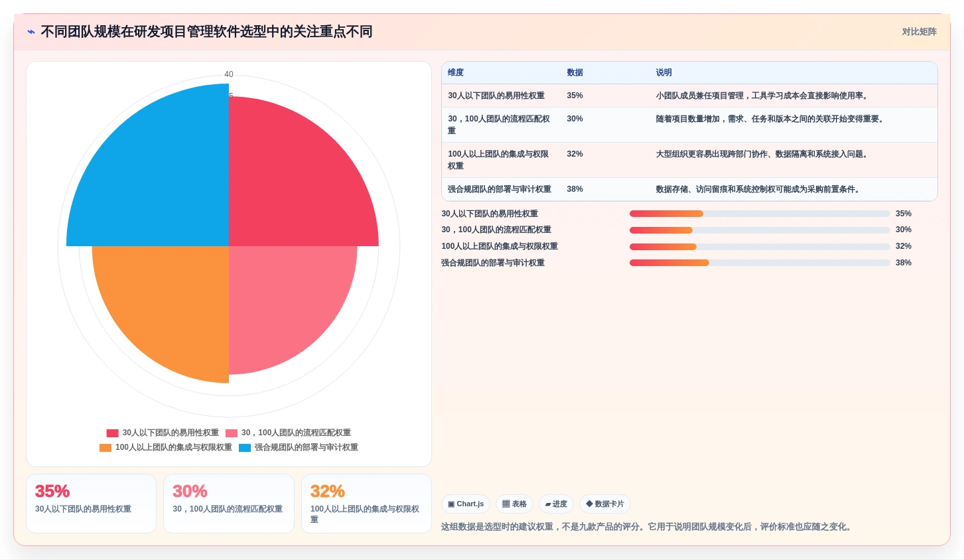Click the footnote starting 这组数据是选型时的建议权重
Viewport: 964px width, 560px height.
tap(647, 527)
